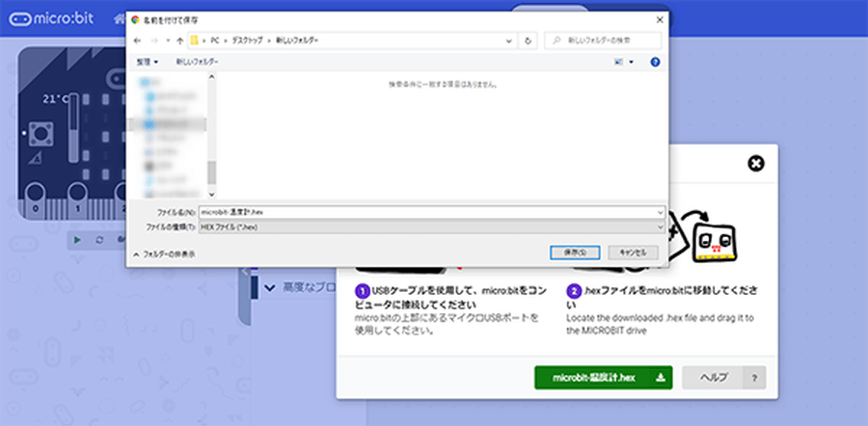This screenshot has height=426, width=868.
Task: Select PC in the address path
Action: (215, 40)
